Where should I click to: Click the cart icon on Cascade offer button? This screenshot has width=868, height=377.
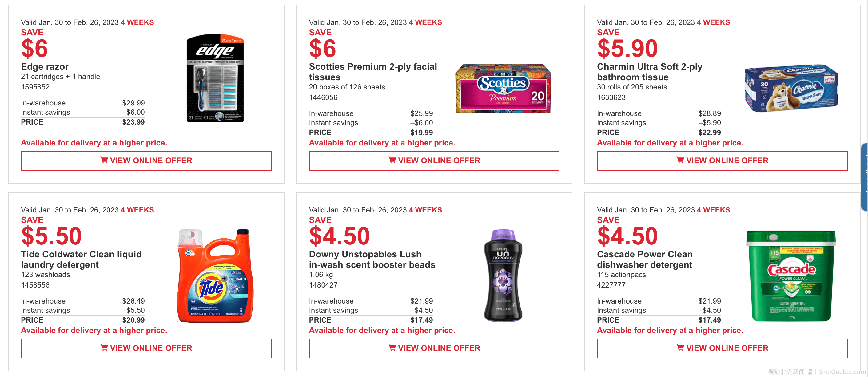[x=680, y=347]
